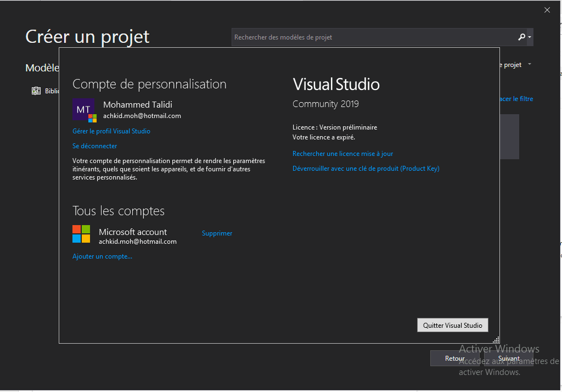Screen dimensions: 562x392
Task: Open Gérer le profil Visual Studio
Action: click(111, 131)
